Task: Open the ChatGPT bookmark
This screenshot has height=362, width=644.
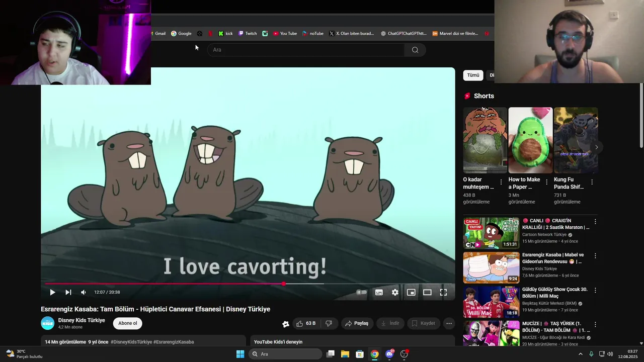Action: click(x=404, y=34)
